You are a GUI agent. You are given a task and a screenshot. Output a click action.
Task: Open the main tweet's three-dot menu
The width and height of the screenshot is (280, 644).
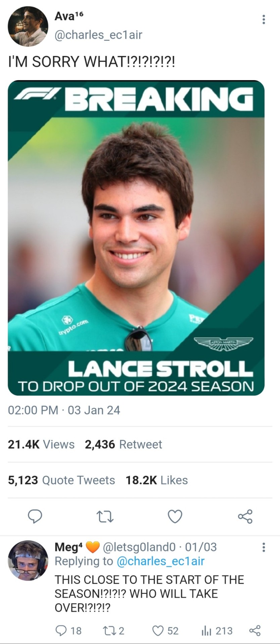(264, 20)
